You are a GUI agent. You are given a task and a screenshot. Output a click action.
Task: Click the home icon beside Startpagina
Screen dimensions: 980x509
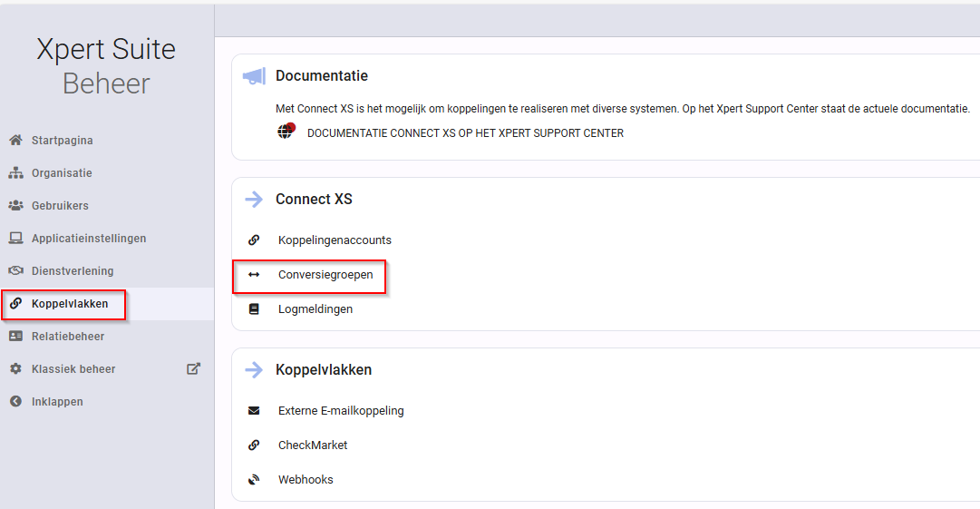pos(15,140)
